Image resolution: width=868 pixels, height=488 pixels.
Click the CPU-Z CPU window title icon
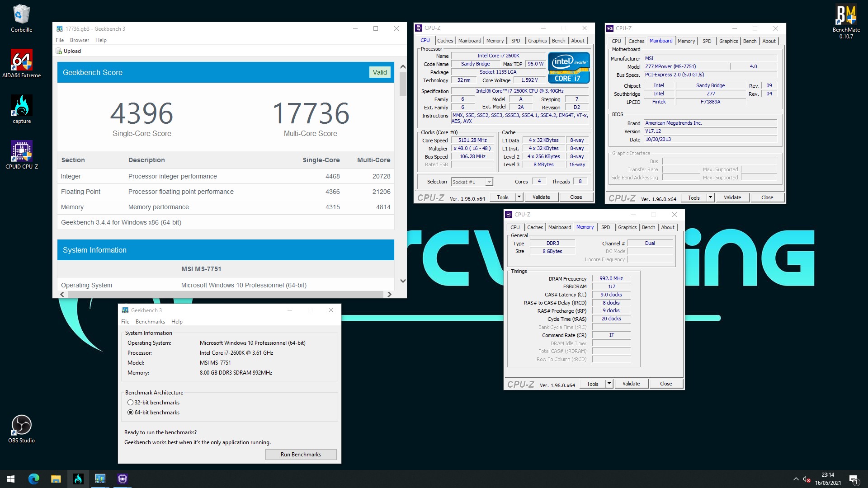tap(419, 28)
